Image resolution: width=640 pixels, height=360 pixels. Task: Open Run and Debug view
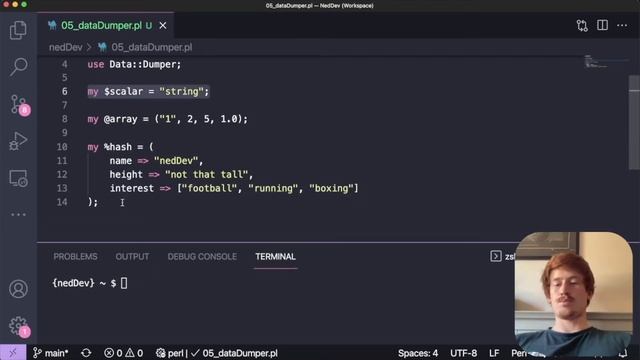pyautogui.click(x=18, y=141)
